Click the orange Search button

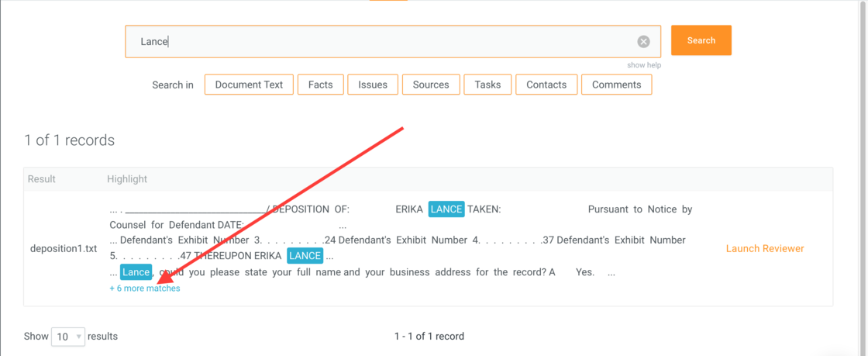click(x=701, y=40)
